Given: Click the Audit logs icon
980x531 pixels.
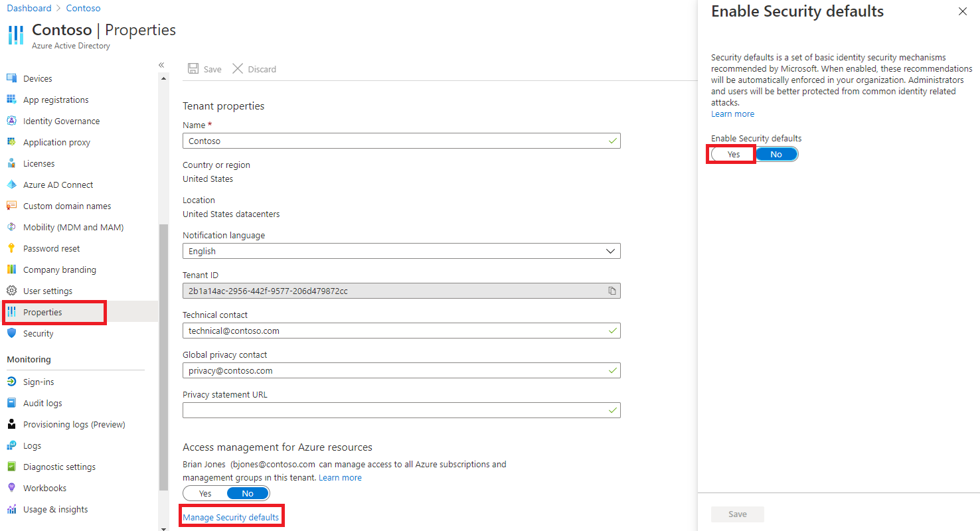Looking at the screenshot, I should (x=11, y=402).
